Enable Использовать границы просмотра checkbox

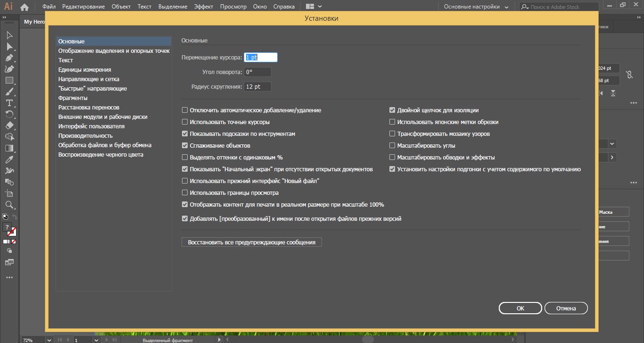coord(185,192)
